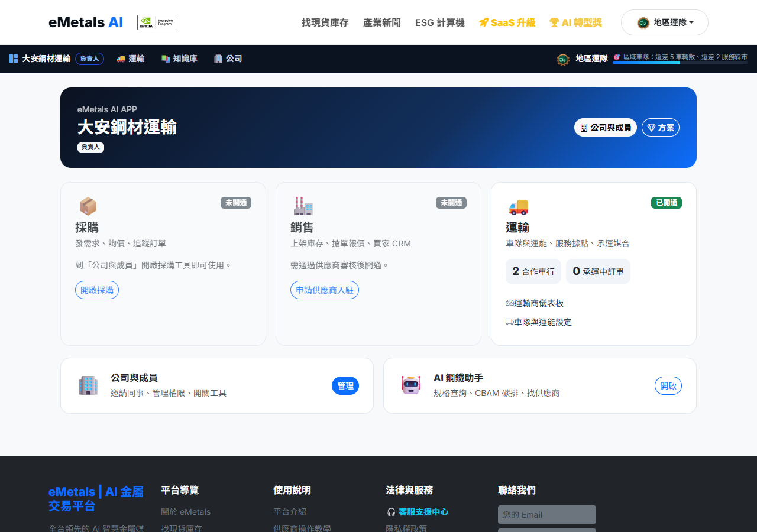Viewport: 757px width, 532px height.
Task: Open SaaS 升級 with rocket icon
Action: 507,22
